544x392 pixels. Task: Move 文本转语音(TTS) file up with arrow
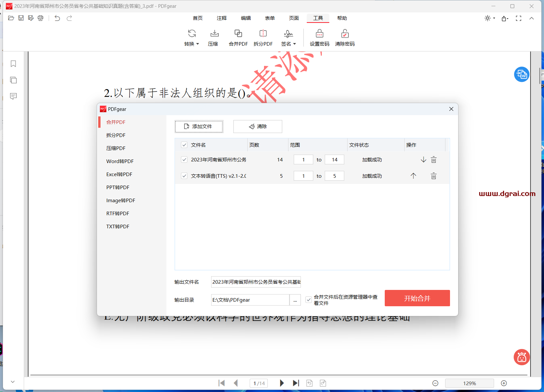[413, 176]
